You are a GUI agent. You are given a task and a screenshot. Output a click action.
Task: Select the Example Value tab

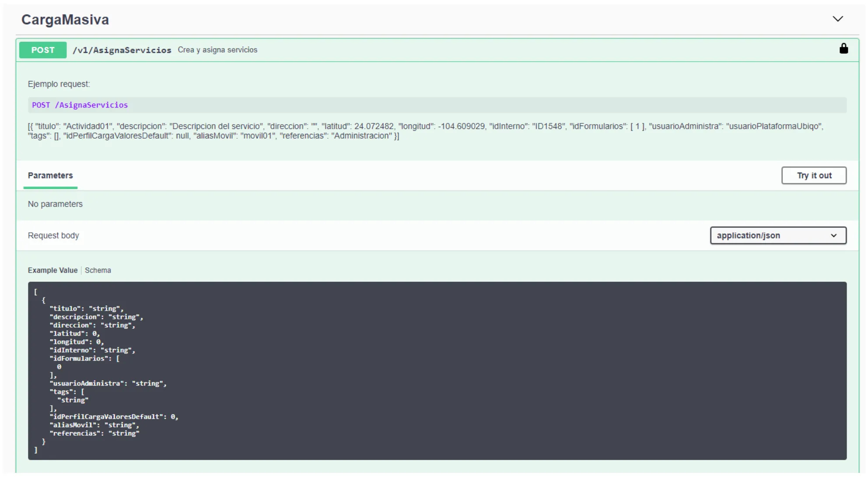(x=52, y=270)
